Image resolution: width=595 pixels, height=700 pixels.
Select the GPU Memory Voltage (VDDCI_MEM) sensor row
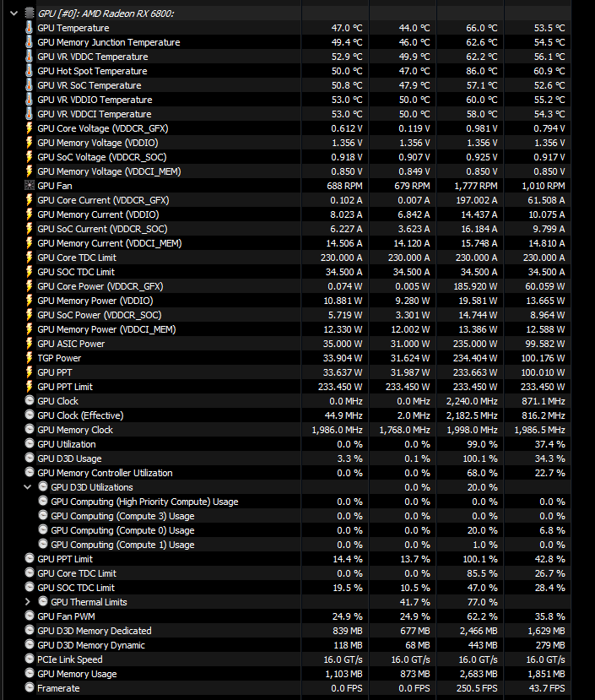[297, 171]
